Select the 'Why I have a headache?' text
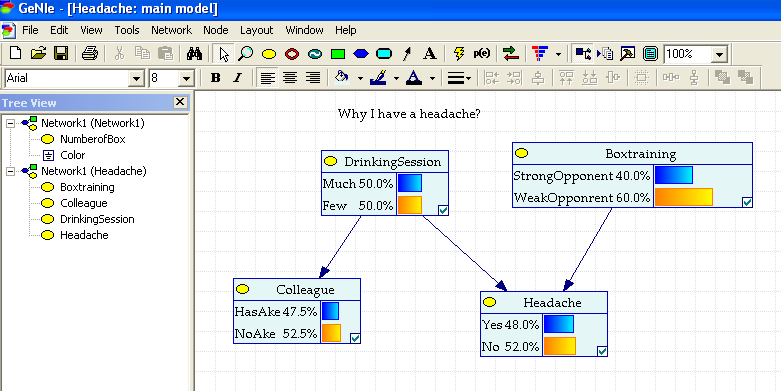 pyautogui.click(x=409, y=114)
